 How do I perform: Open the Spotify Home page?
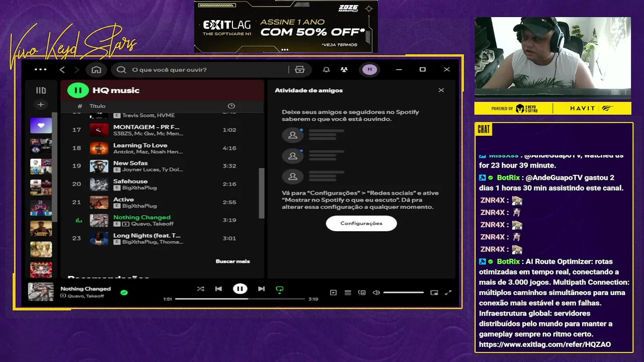coord(97,70)
